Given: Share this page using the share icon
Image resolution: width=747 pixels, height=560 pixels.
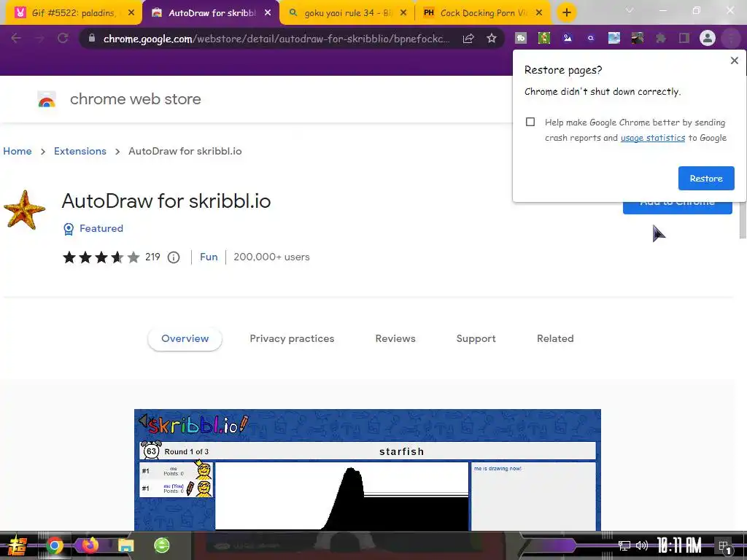Looking at the screenshot, I should click(x=468, y=39).
